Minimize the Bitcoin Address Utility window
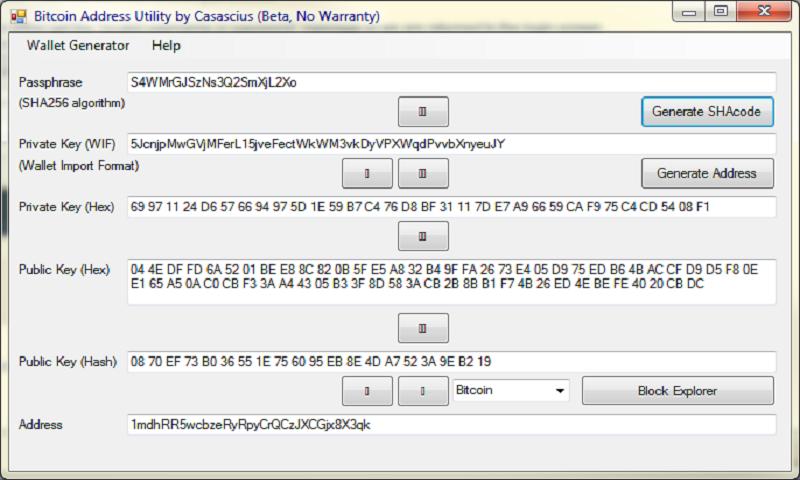 pyautogui.click(x=689, y=12)
